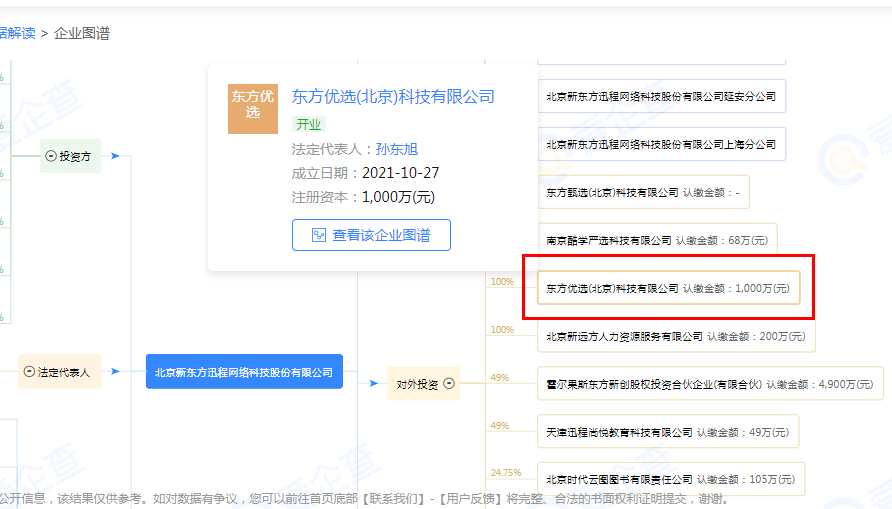Select the 上海分公司 branch node
Screen dimensions: 892x509
click(x=662, y=144)
